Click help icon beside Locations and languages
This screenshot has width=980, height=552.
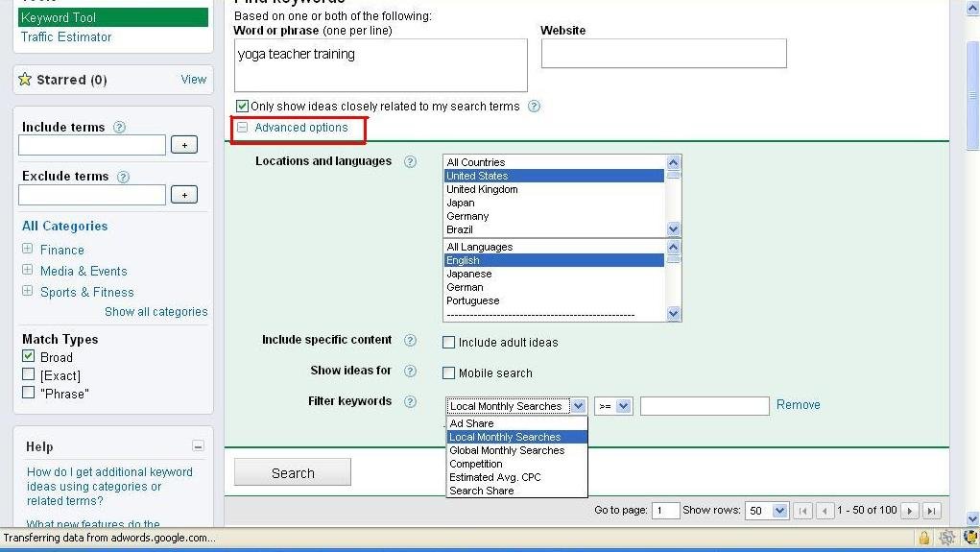click(410, 161)
